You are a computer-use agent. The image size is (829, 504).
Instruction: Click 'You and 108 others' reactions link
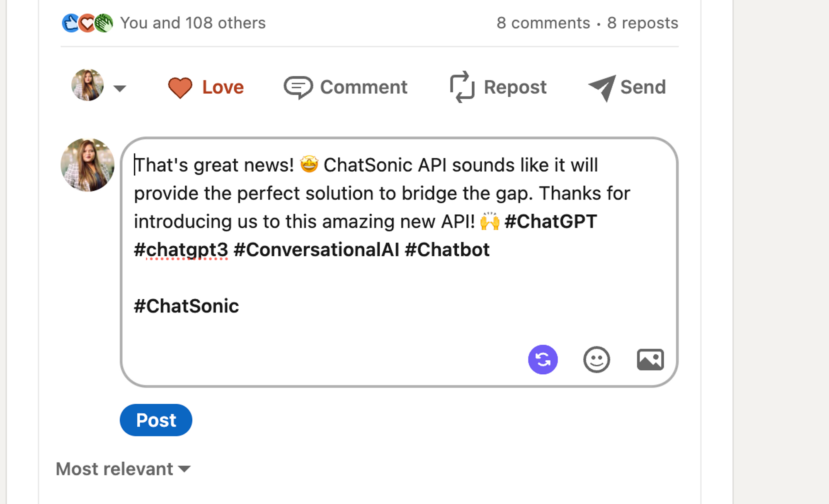pyautogui.click(x=193, y=23)
